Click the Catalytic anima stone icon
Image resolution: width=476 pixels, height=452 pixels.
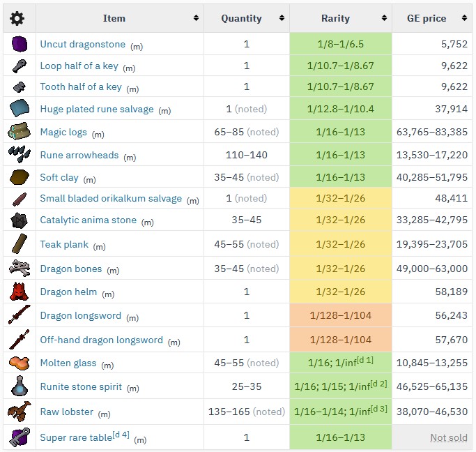click(19, 220)
